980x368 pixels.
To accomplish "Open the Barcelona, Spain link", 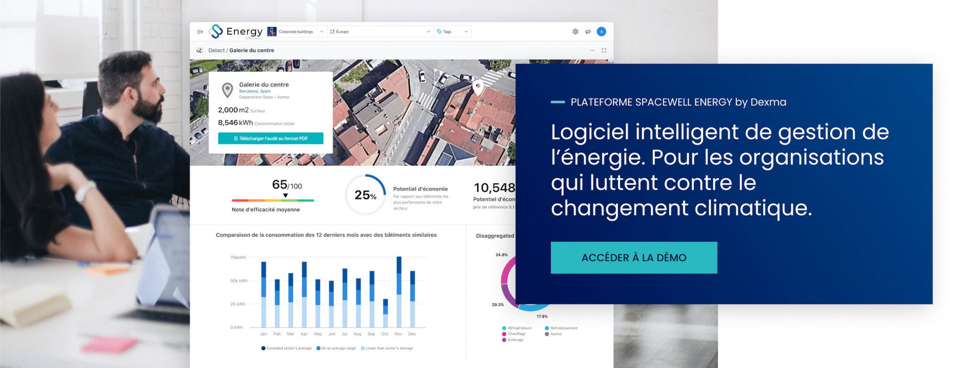I will tap(255, 91).
